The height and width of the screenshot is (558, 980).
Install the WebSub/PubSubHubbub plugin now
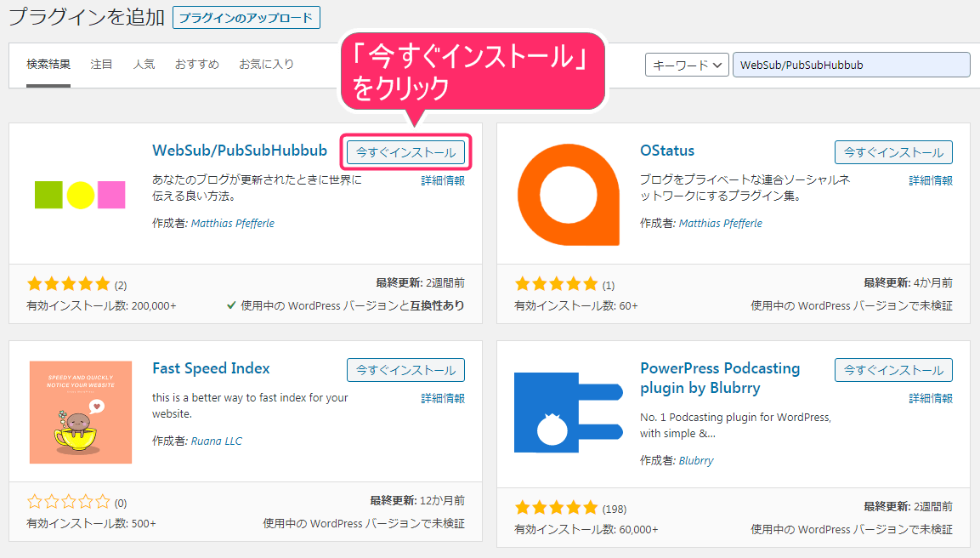405,152
